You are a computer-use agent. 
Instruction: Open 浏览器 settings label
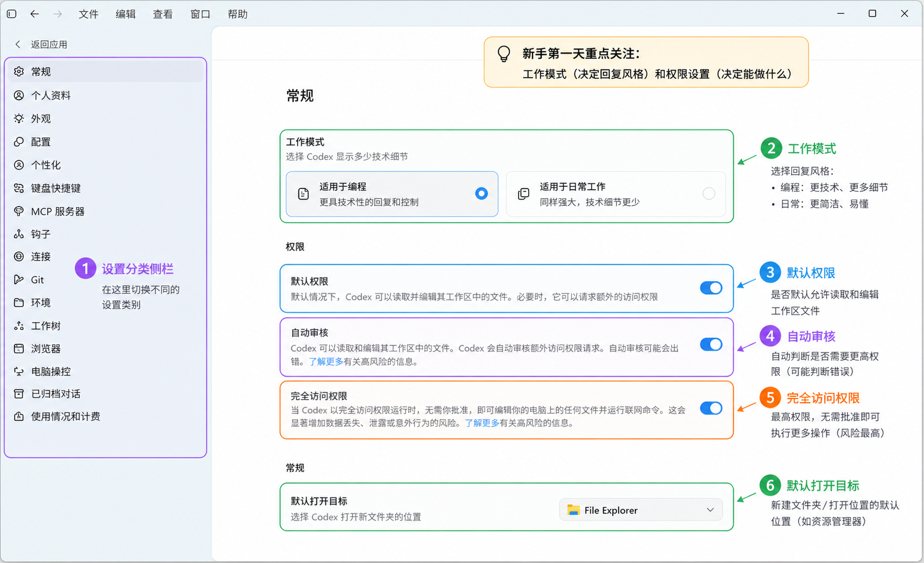click(46, 348)
